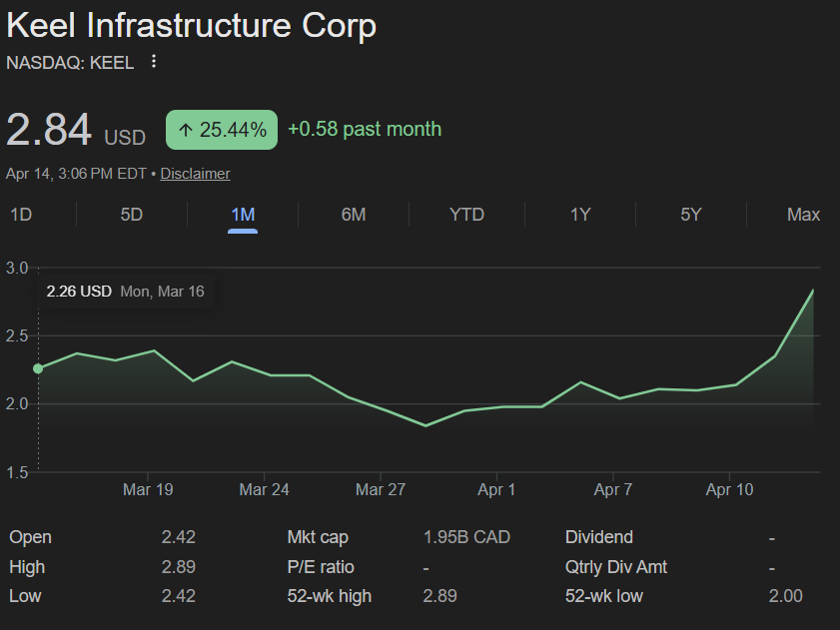Click the Apr 7 axis label
This screenshot has height=630, width=840.
point(613,489)
